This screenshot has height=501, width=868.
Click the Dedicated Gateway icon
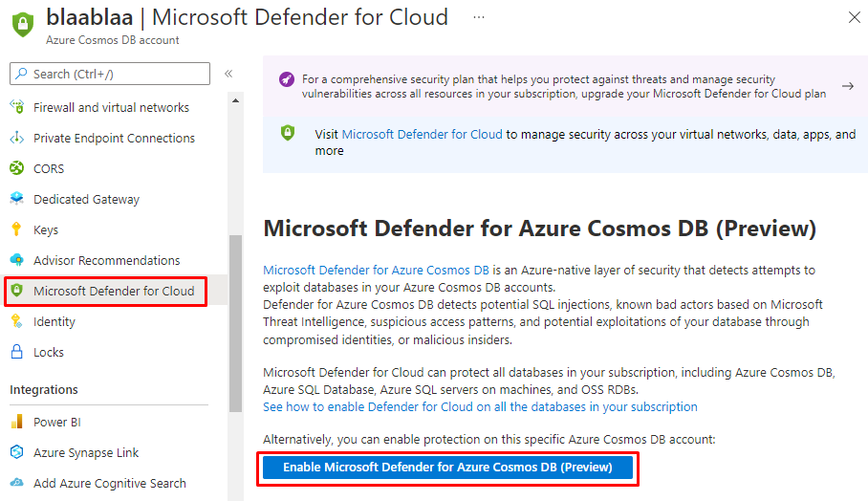coord(16,199)
